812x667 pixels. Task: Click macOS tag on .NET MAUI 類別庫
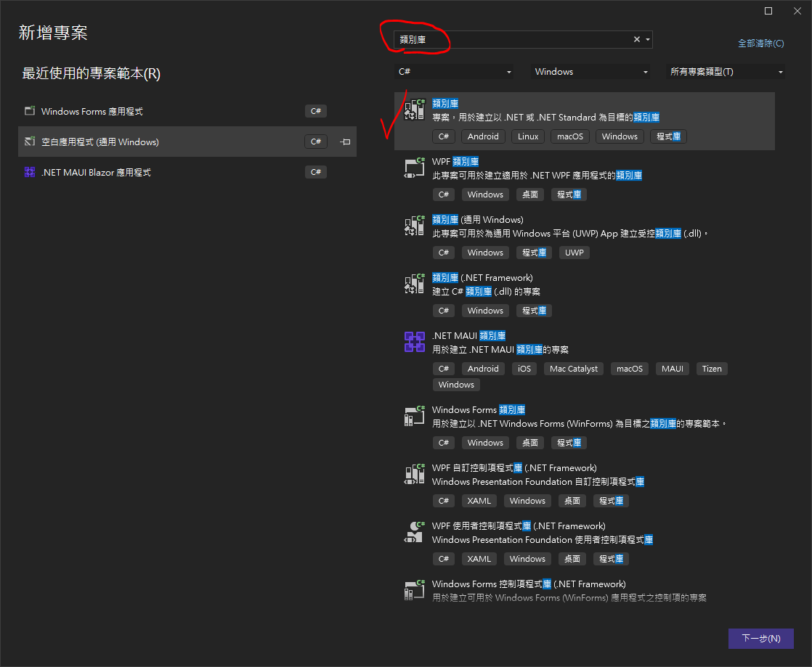coord(629,369)
